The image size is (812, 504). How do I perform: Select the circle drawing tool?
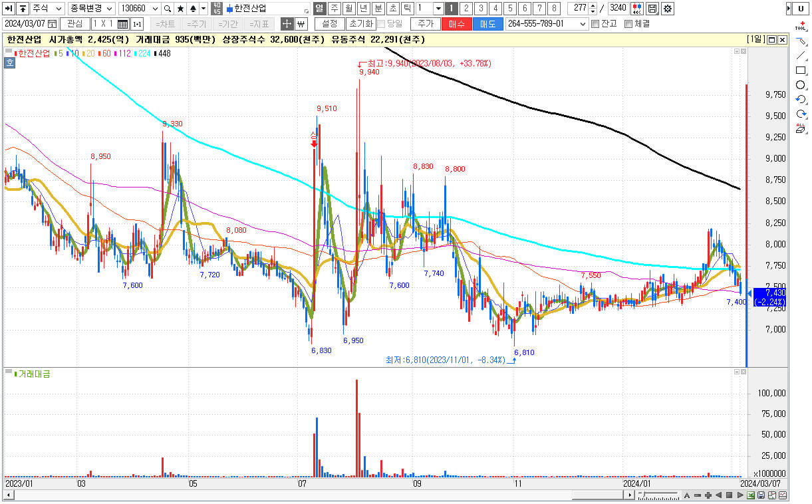click(x=801, y=84)
